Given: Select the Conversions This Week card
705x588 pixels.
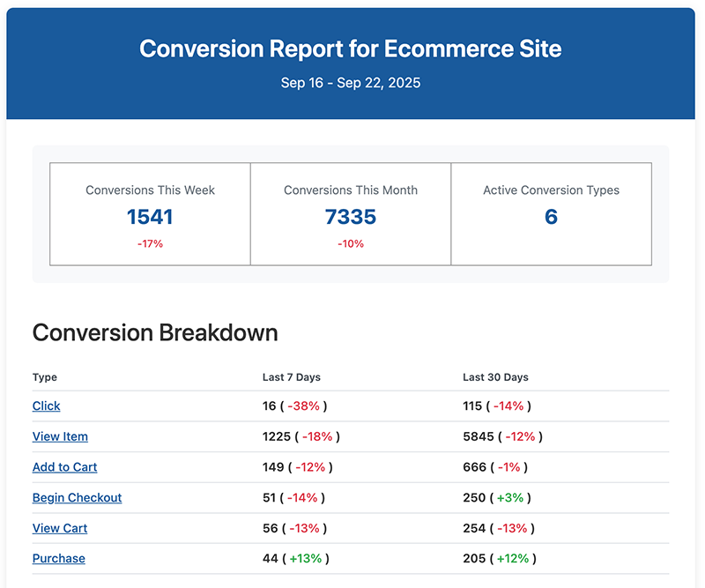Looking at the screenshot, I should click(x=150, y=213).
